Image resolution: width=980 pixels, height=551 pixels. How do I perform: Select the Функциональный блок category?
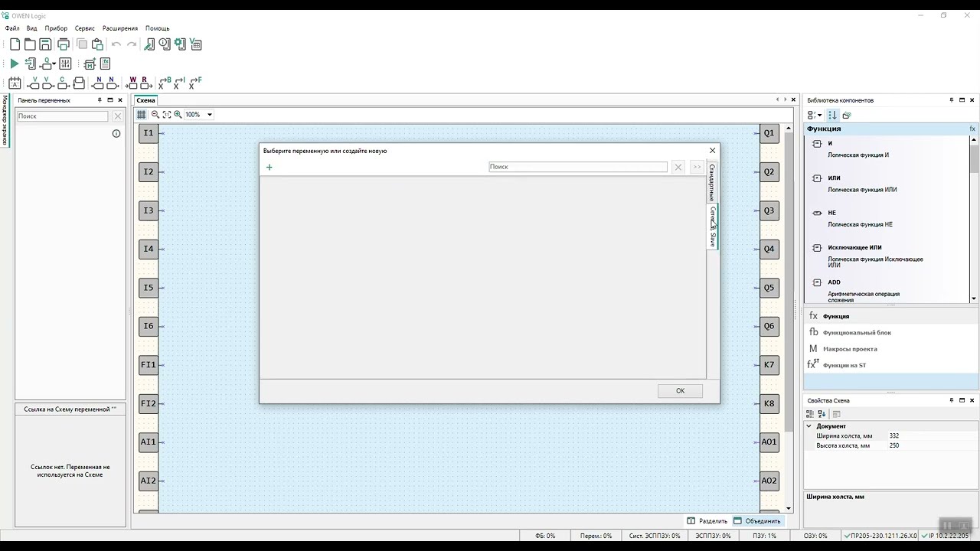[857, 333]
